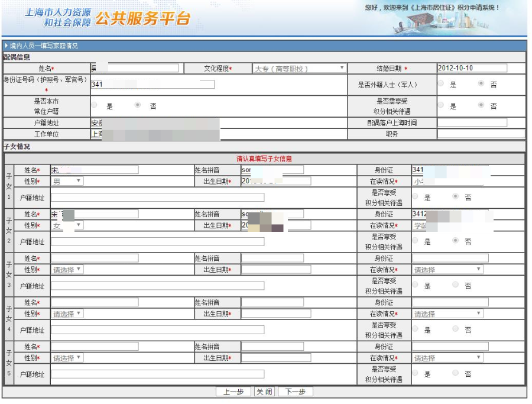Select 是 for 子女1 积分相关待遇
Image resolution: width=532 pixels, height=404 pixels.
(x=416, y=196)
